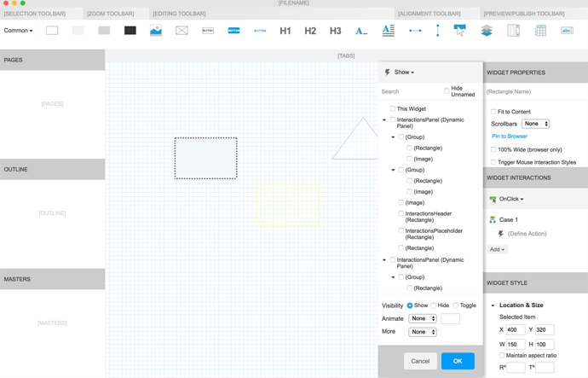The width and height of the screenshot is (588, 378).
Task: Insert an H3 heading widget
Action: click(x=336, y=31)
